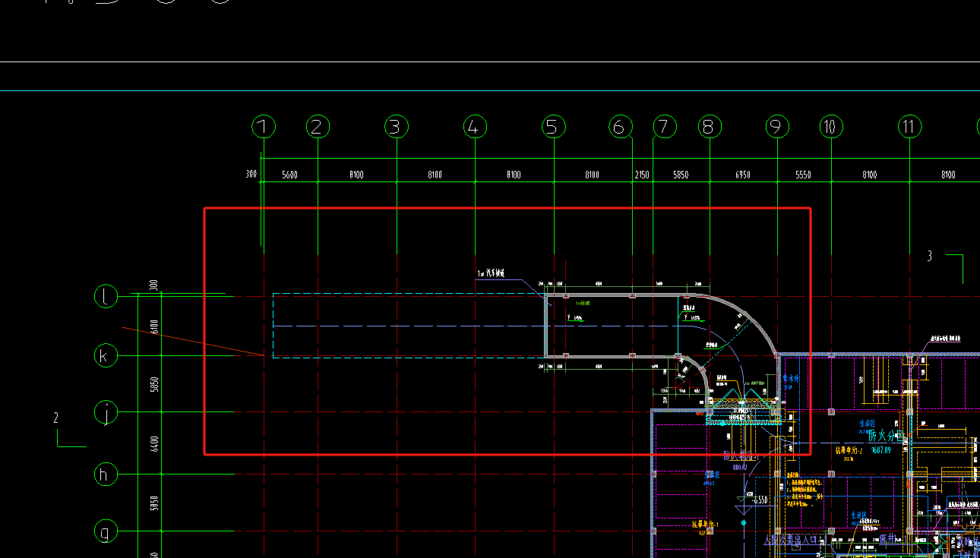Screen dimensions: 980x558
Task: Click the 5850 dimension between axes 7 and 8
Action: (x=681, y=175)
